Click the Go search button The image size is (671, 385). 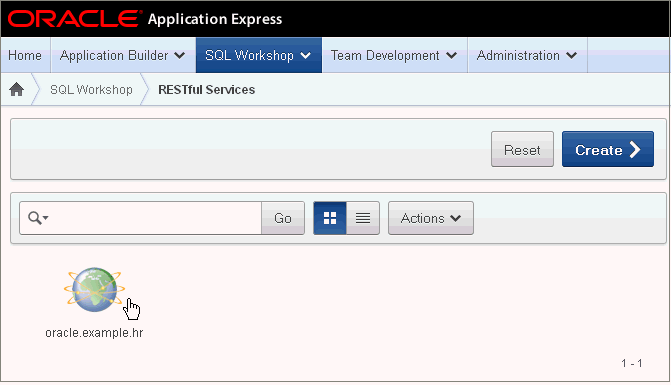pyautogui.click(x=283, y=218)
